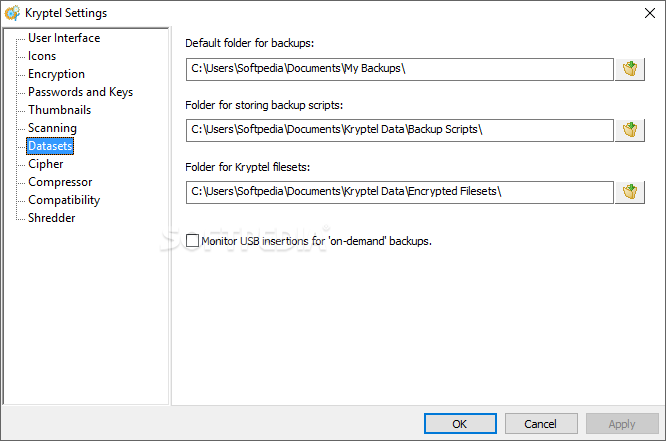Enable Monitor USB insertions checkbox
The image size is (666, 441).
tap(192, 240)
